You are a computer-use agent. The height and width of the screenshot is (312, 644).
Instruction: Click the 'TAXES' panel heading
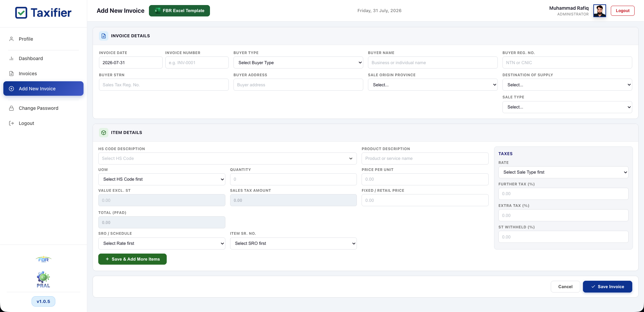click(505, 154)
